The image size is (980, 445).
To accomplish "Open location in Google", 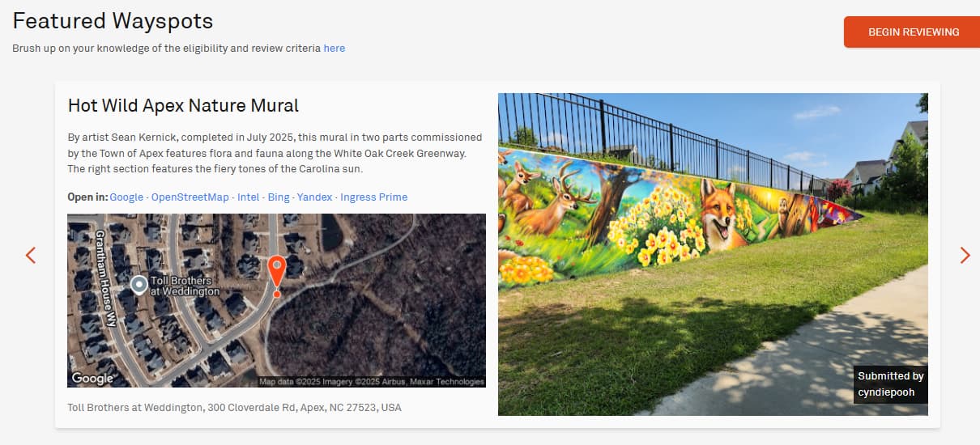I will (126, 197).
